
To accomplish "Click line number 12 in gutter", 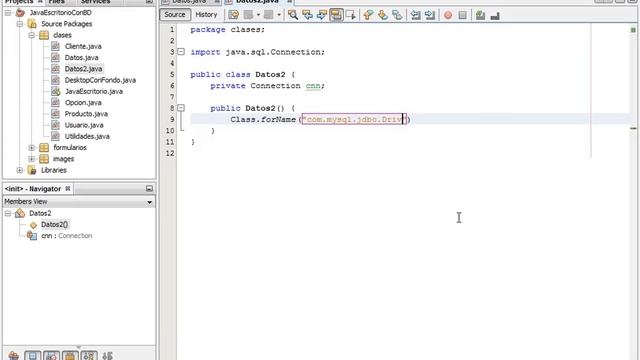I will point(170,153).
